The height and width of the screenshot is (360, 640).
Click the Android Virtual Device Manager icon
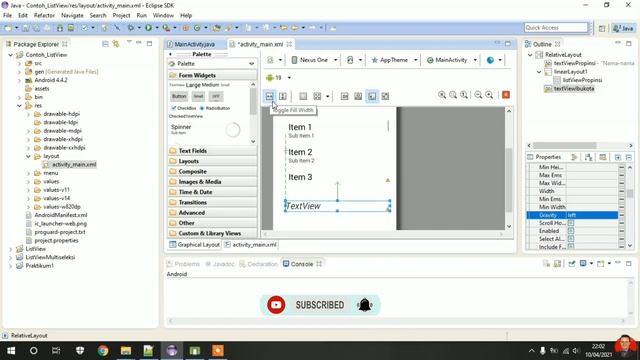coord(71,28)
